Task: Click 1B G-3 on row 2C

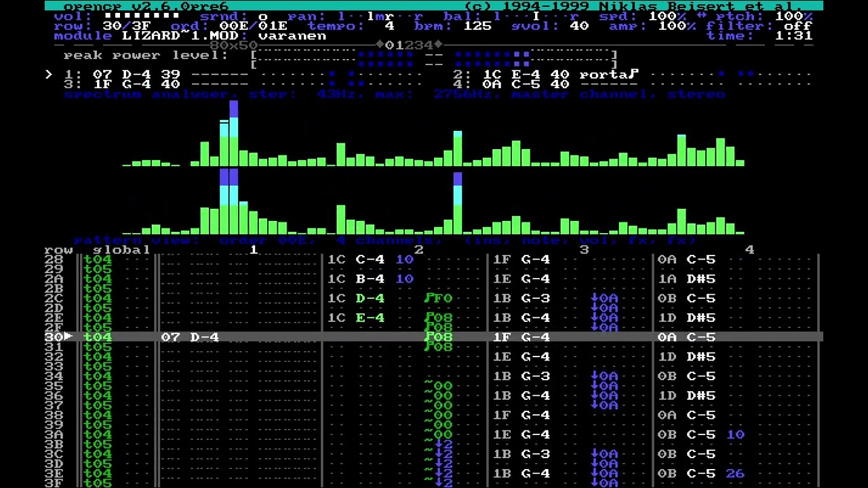Action: point(521,299)
